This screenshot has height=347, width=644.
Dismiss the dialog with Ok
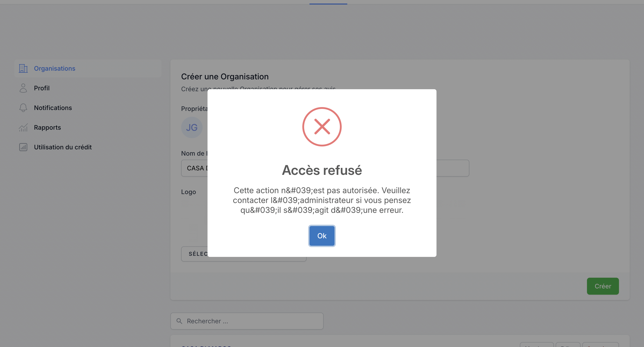322,236
